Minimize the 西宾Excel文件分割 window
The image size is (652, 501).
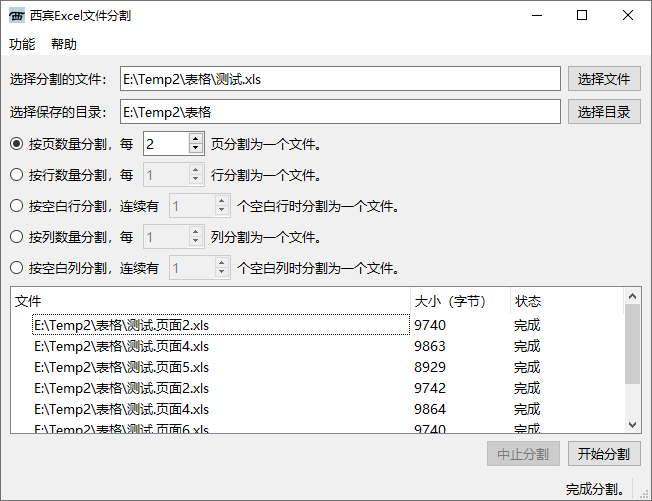[537, 16]
